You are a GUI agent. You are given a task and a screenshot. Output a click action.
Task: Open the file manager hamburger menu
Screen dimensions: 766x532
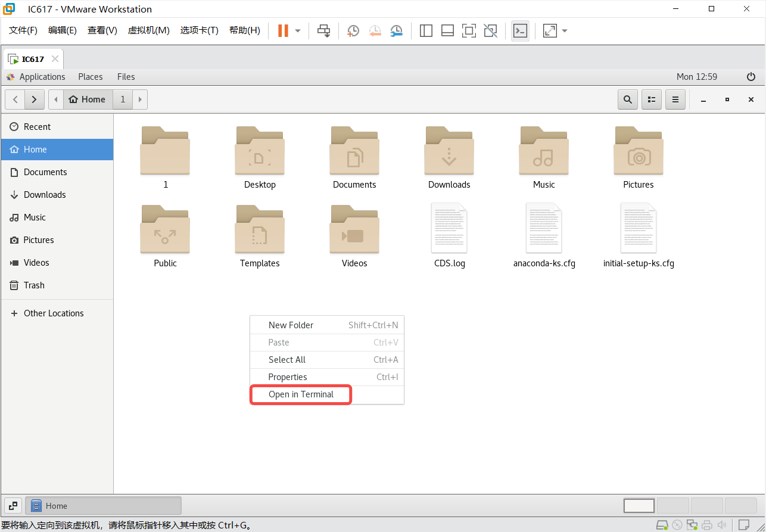(x=675, y=99)
